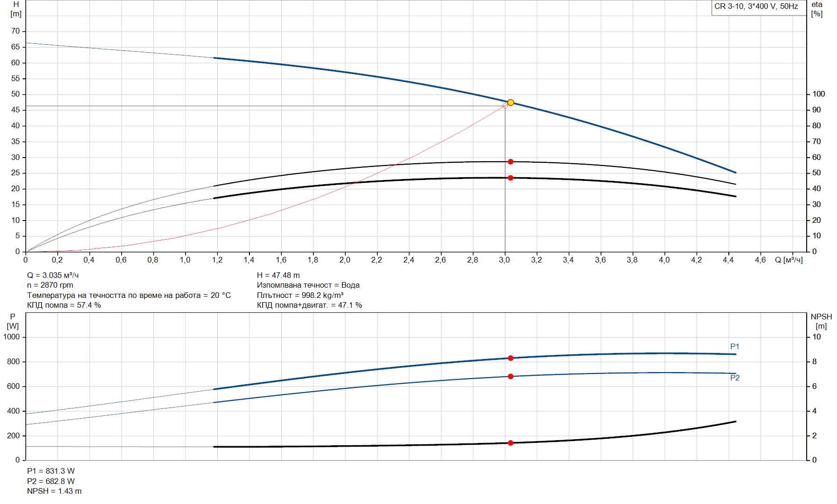Click 'Плътност = 998.2 kg/m³' text
Viewport: 837px width, 504px height.
pos(300,295)
